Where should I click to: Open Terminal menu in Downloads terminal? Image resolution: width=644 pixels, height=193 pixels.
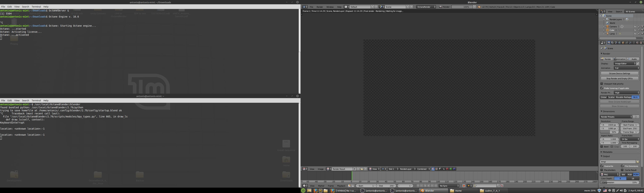click(x=36, y=7)
